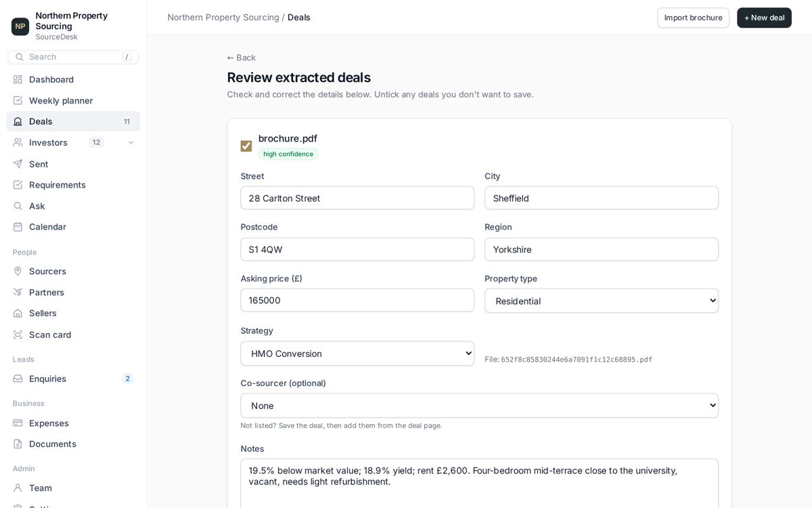Open Expenses in the sidebar
The height and width of the screenshot is (508, 812).
click(73, 423)
